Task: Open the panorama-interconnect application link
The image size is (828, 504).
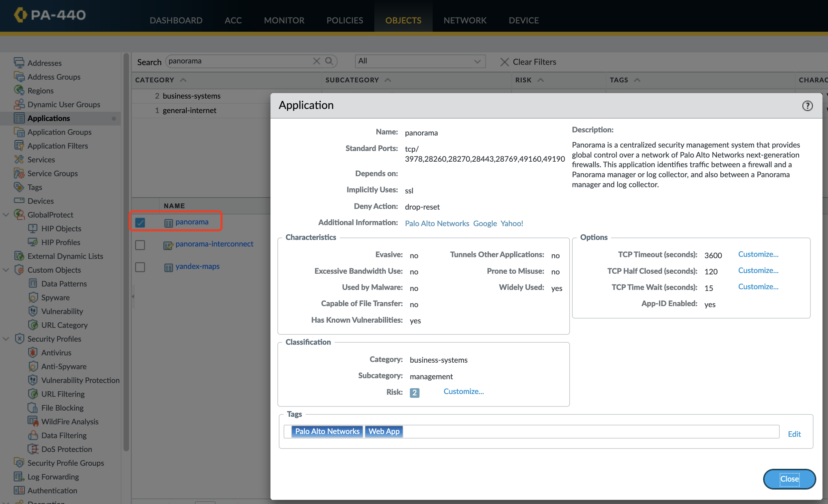Action: pyautogui.click(x=214, y=244)
